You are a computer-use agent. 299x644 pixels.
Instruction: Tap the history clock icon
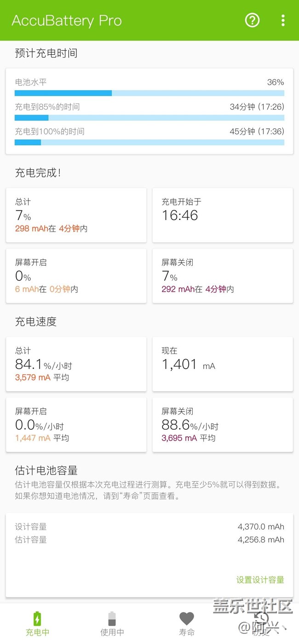[x=261, y=618]
